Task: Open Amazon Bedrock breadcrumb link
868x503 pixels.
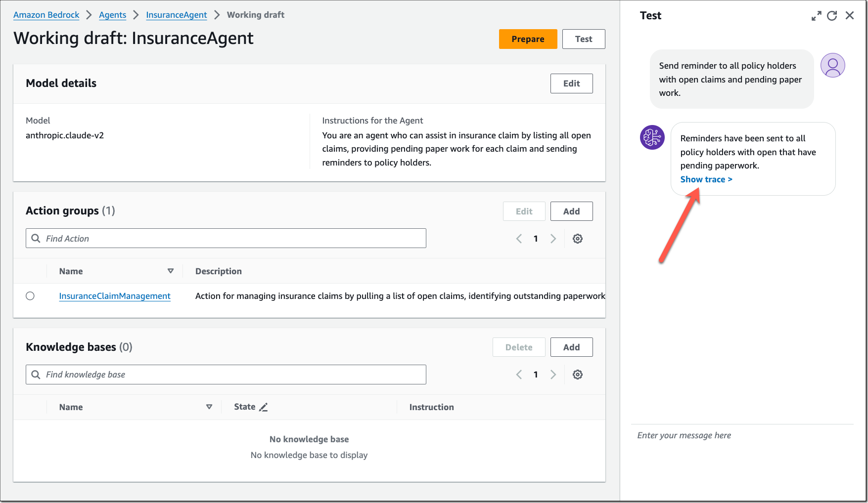Action: tap(46, 15)
